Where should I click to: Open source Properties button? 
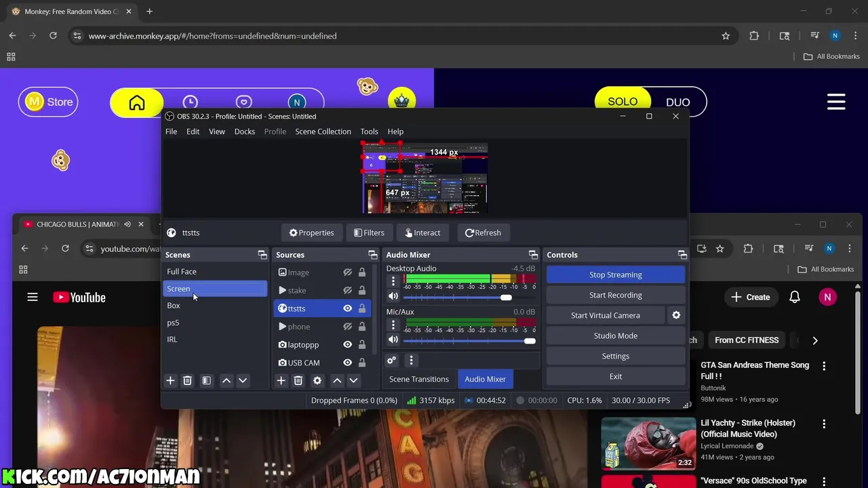point(312,233)
